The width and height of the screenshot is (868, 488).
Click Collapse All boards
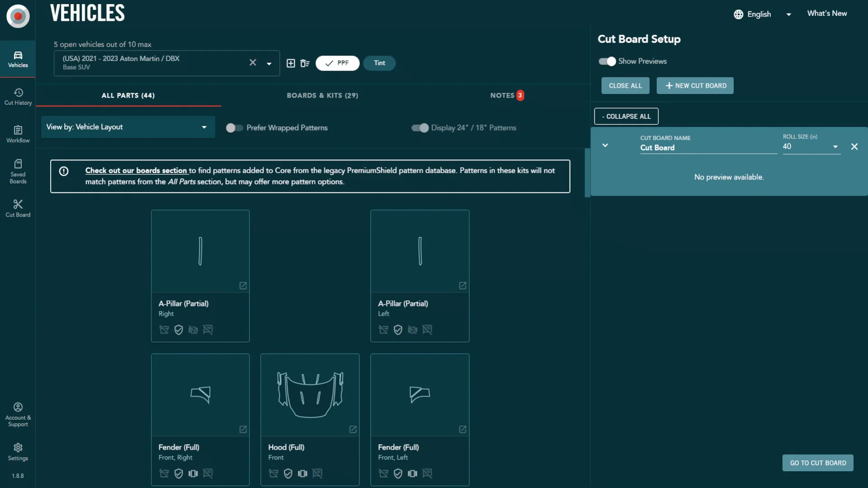click(x=626, y=116)
